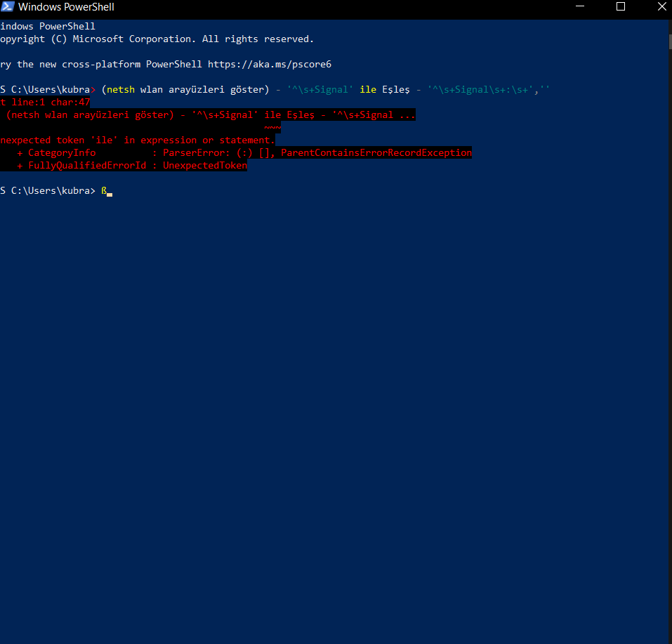Click the empty scrollbar track below the thumb
This screenshot has width=672, height=644.
pyautogui.click(x=668, y=351)
